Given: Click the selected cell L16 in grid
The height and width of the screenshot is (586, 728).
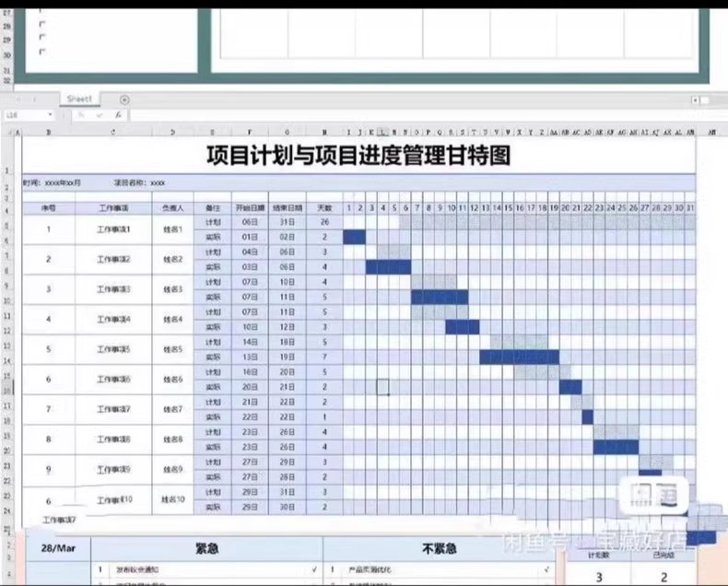Looking at the screenshot, I should (383, 387).
